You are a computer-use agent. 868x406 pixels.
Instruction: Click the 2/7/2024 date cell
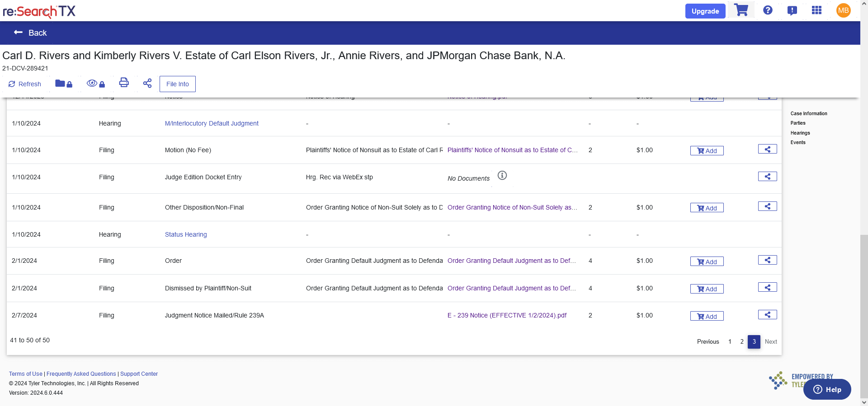coord(24,315)
